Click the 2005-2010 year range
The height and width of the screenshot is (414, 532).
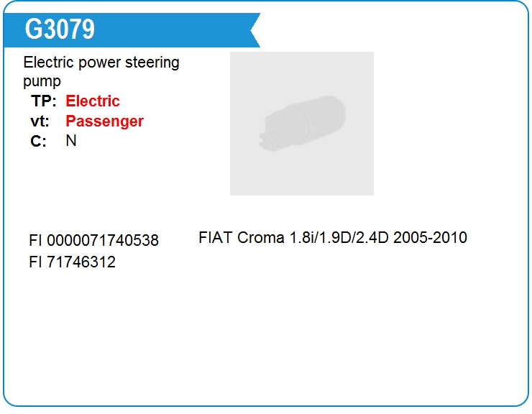point(430,237)
